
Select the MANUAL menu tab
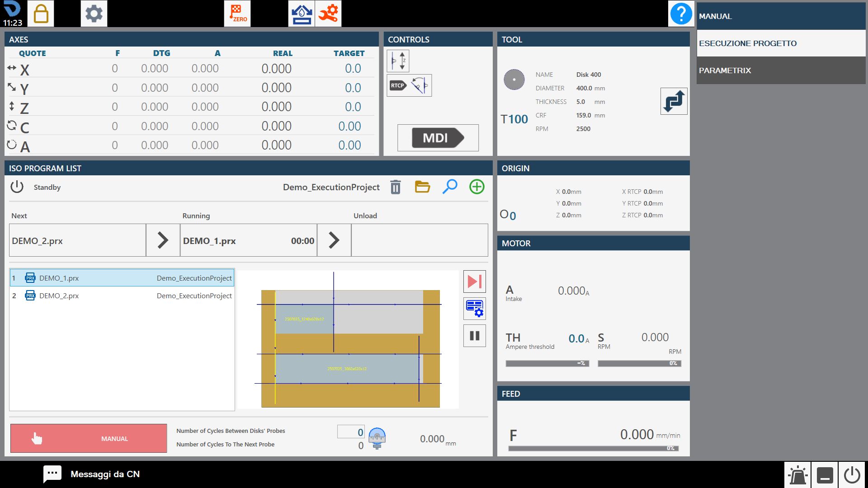[x=781, y=16]
